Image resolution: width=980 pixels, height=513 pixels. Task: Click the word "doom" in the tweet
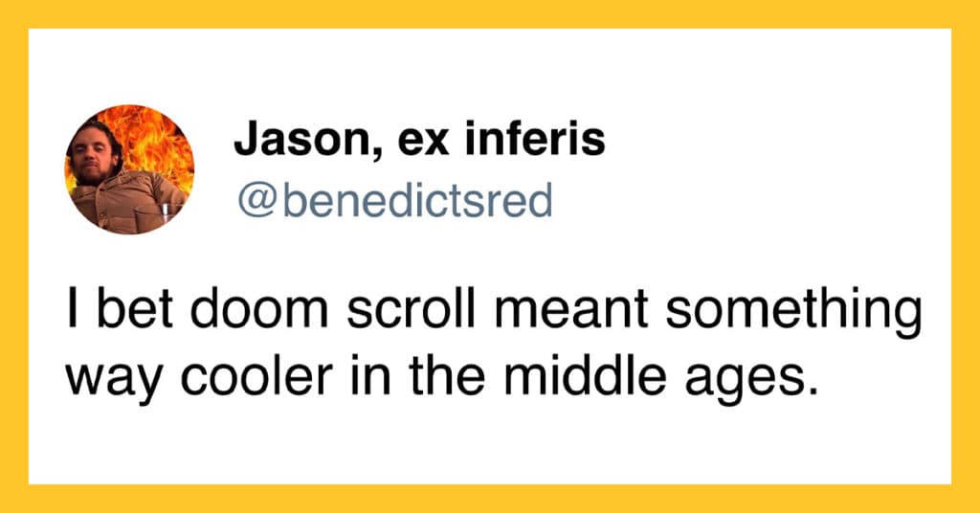pyautogui.click(x=258, y=310)
